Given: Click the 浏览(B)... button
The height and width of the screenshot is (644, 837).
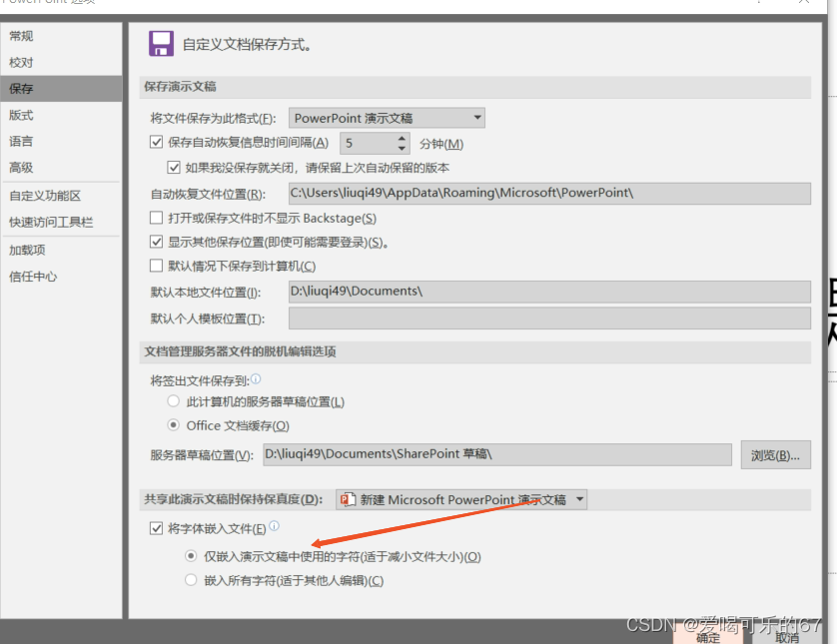Looking at the screenshot, I should (776, 455).
